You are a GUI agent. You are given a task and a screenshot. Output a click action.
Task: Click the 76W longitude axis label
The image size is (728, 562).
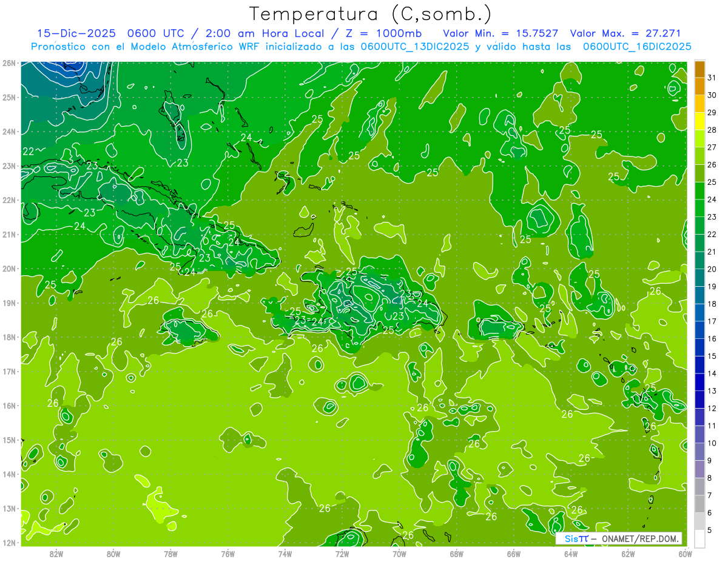(x=228, y=554)
